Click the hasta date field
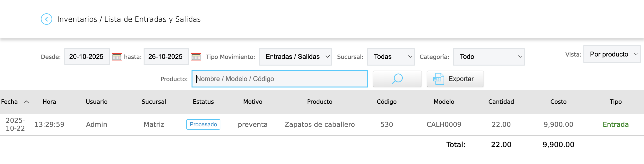This screenshot has width=644, height=164. tap(166, 57)
